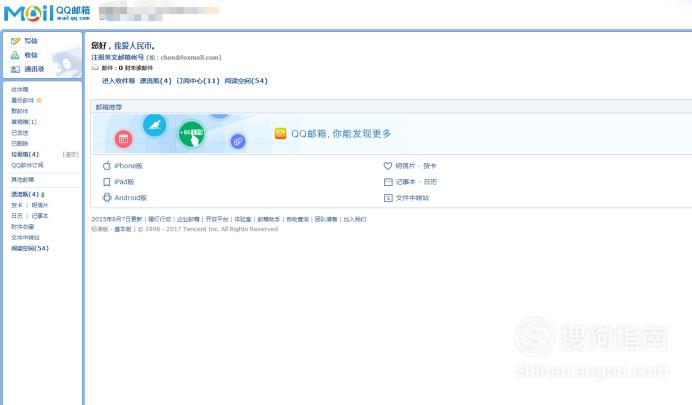Image resolution: width=692 pixels, height=405 pixels.
Task: Click 企业邮箱 footer link
Action: pos(188,219)
